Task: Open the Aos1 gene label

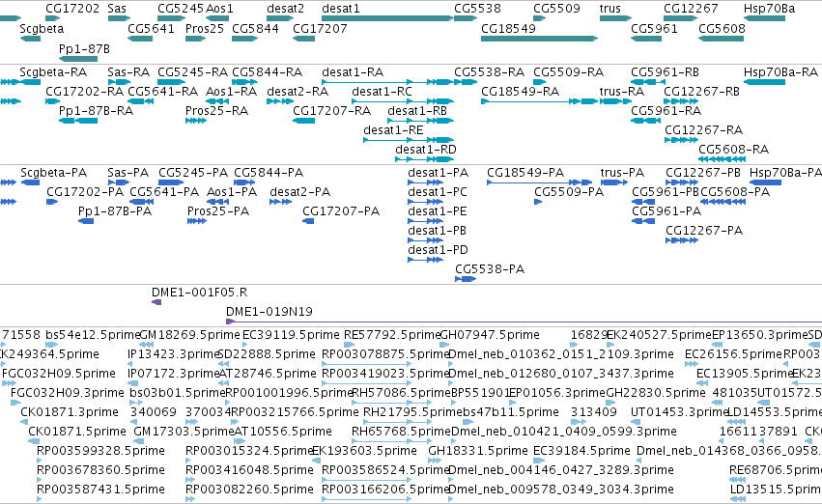Action: point(219,9)
